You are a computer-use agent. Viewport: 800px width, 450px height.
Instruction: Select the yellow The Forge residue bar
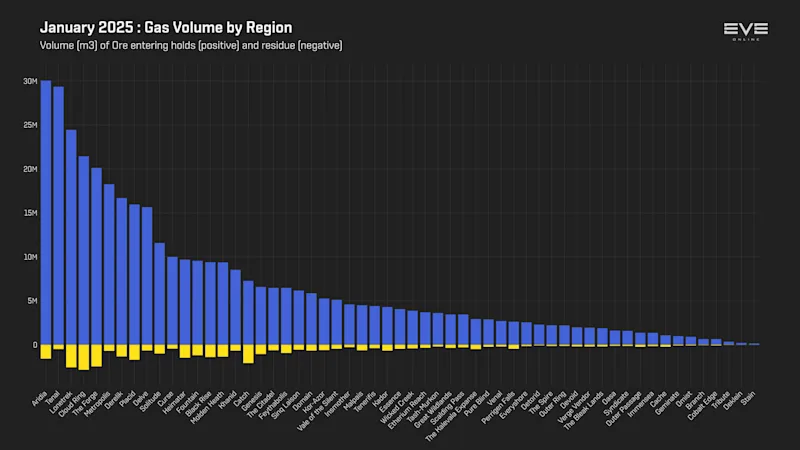coord(96,356)
